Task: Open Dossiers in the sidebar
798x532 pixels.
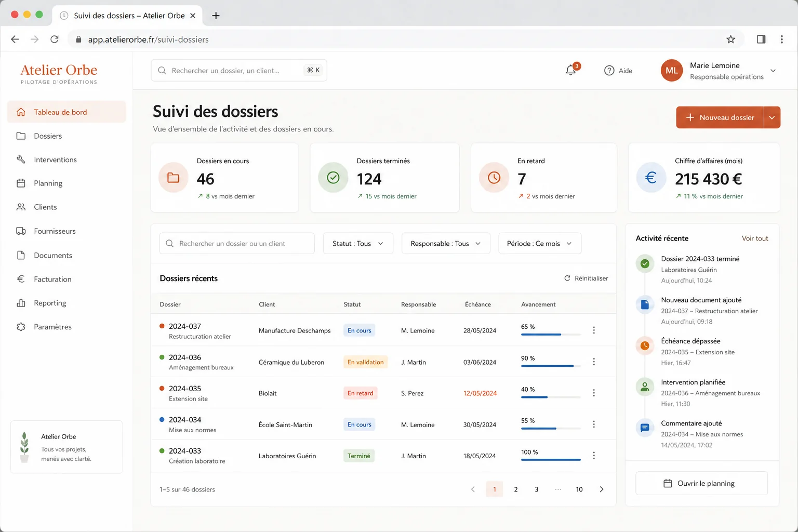Action: [66, 136]
